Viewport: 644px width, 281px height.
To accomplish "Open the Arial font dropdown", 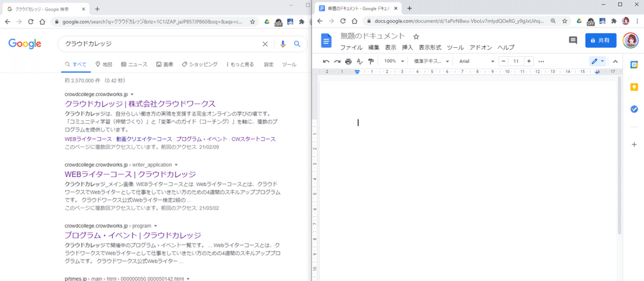I will pyautogui.click(x=477, y=61).
